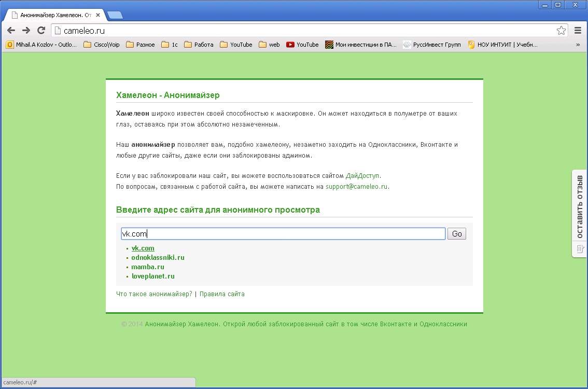Reload the page with the refresh icon
Viewport: 588px width, 389px height.
[x=41, y=31]
